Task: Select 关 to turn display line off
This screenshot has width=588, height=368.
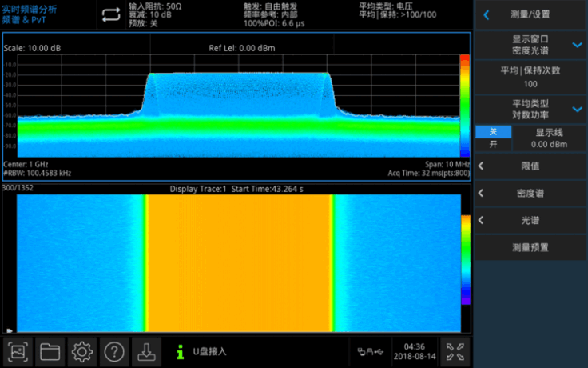Action: [x=493, y=132]
